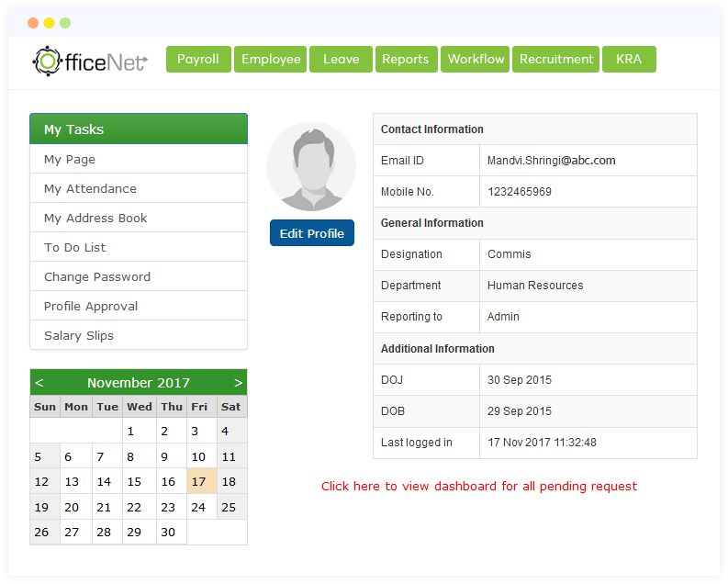The width and height of the screenshot is (728, 584).
Task: Select the Leave menu
Action: 341,59
